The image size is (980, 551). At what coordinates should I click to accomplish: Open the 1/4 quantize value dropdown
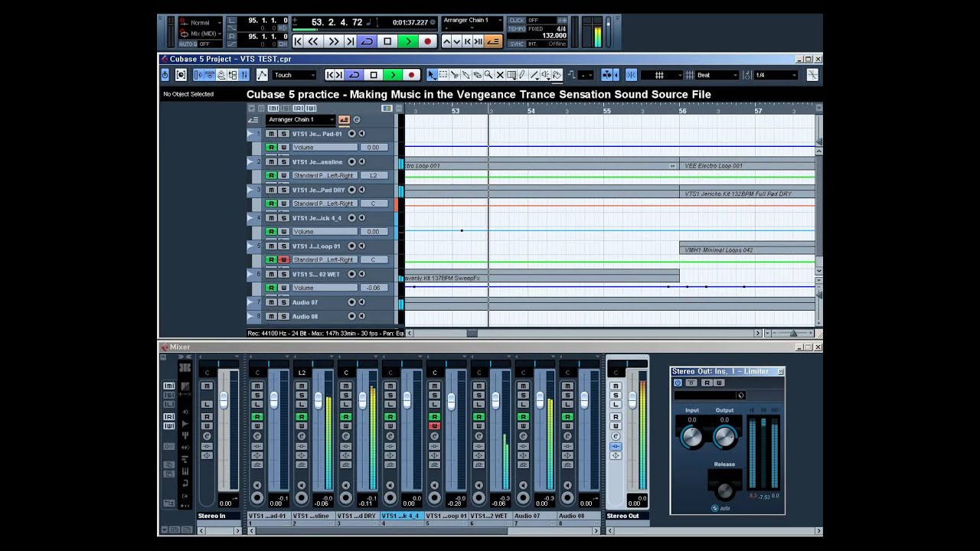[x=776, y=75]
